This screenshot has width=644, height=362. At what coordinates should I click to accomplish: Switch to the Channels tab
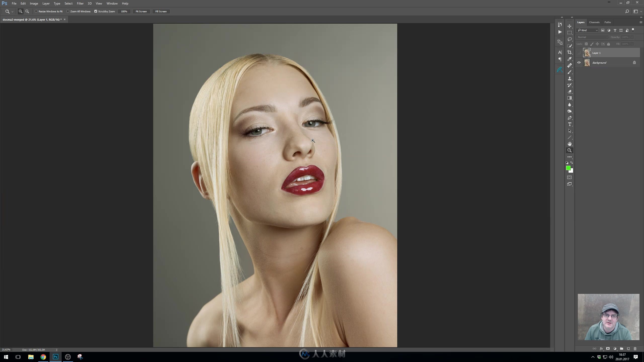(x=594, y=22)
